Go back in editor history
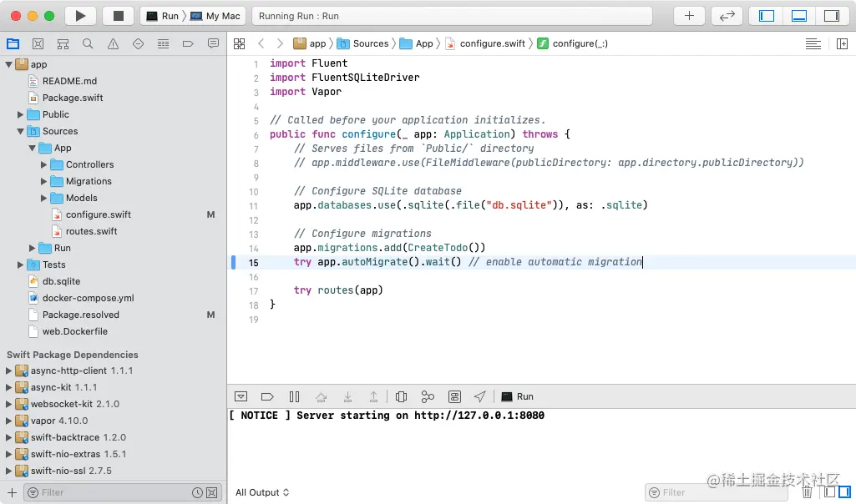Viewport: 856px width, 504px height. click(261, 43)
